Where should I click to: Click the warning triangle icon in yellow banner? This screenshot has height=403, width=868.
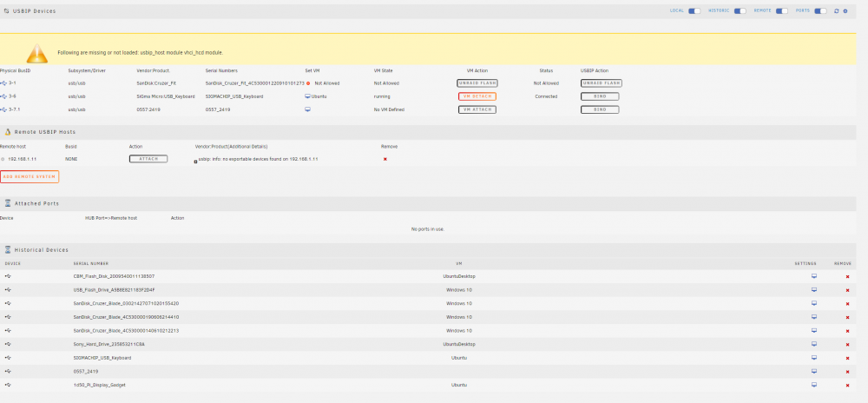pos(36,53)
